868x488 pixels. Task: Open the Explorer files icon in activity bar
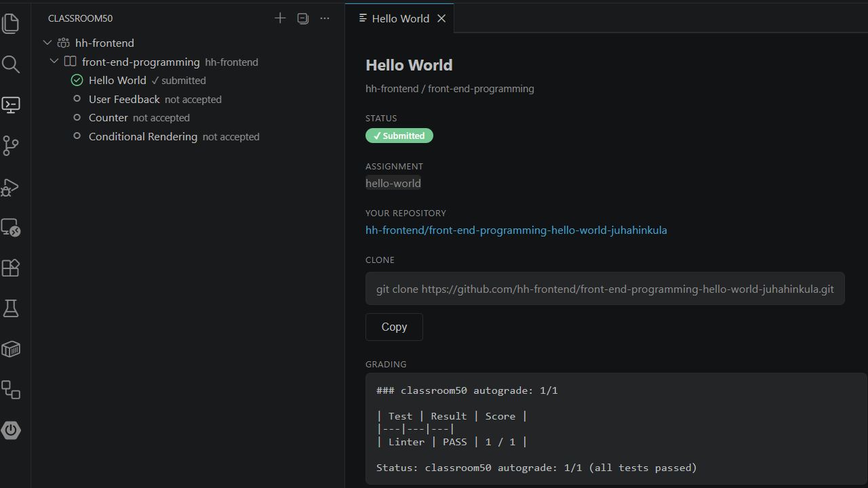(x=11, y=24)
